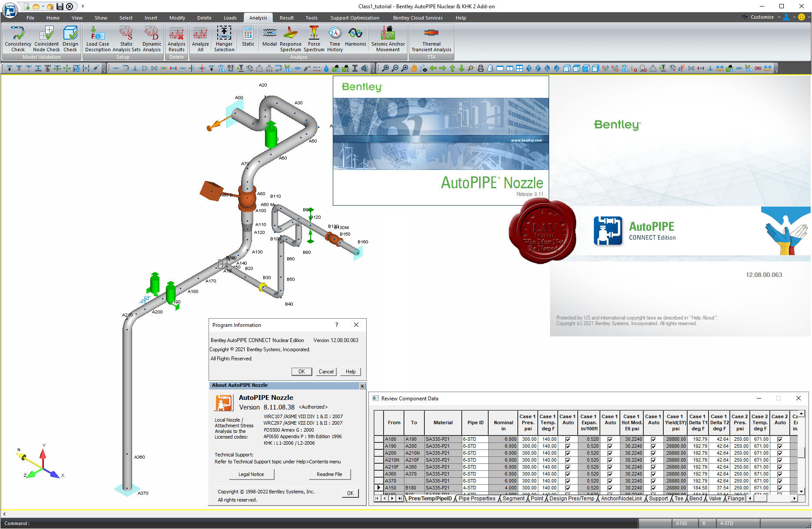Open Seismic Anchor Movement analysis
Screen dimensions: 812x529
point(388,39)
